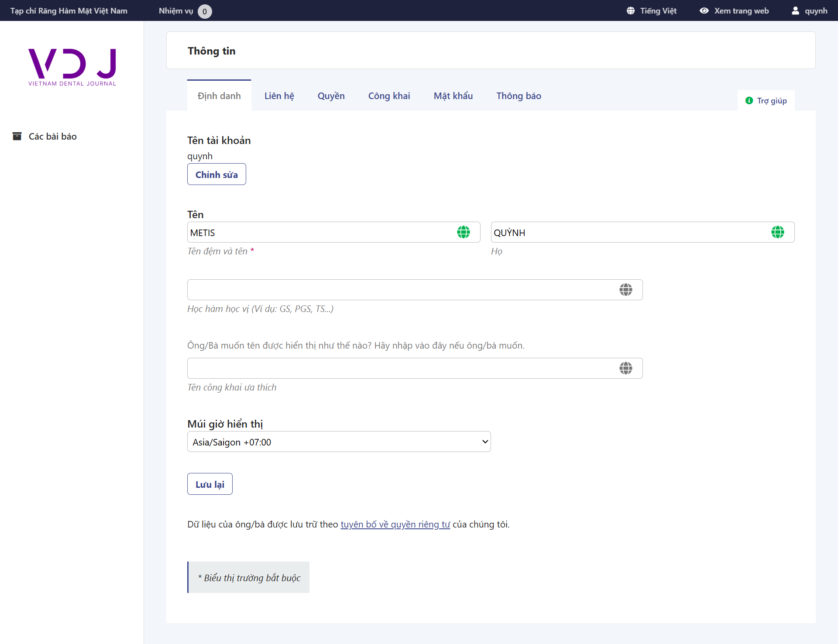Open Tạp chí Răng Hàm Mặt Việt Nam link
Viewport: 838px width, 644px height.
69,10
